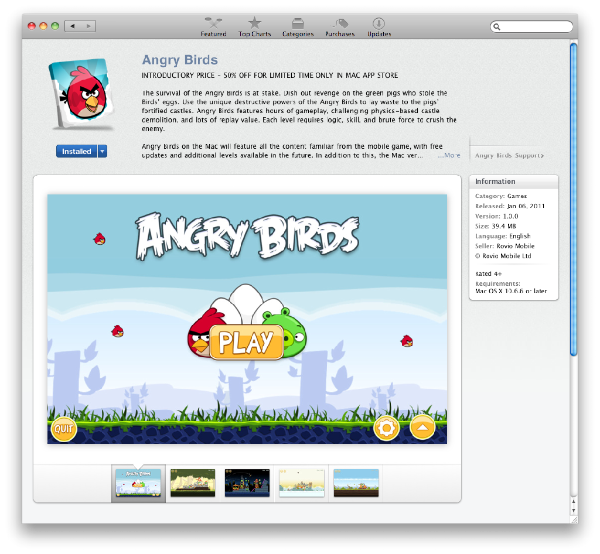Open the Top Charts section
This screenshot has width=600, height=554.
pos(254,27)
